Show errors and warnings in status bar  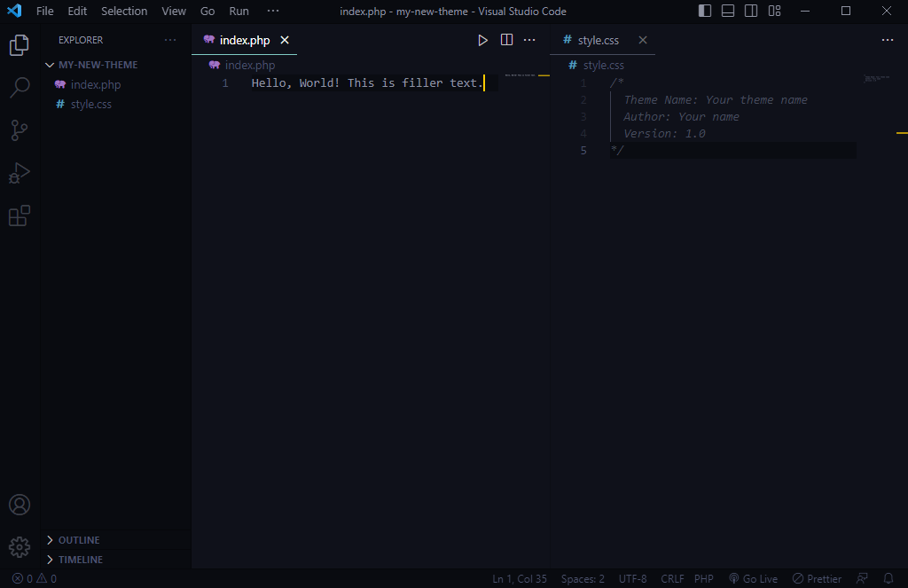35,579
